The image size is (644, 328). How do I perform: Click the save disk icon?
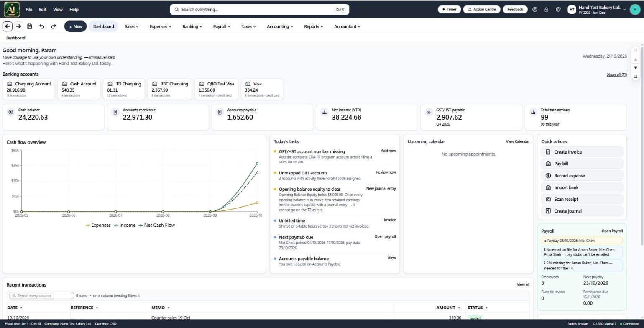click(30, 26)
